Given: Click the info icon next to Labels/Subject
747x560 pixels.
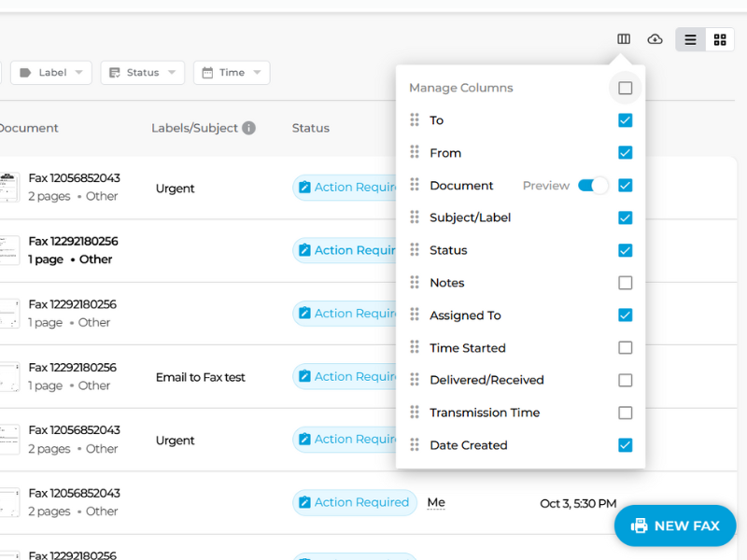Looking at the screenshot, I should [247, 127].
